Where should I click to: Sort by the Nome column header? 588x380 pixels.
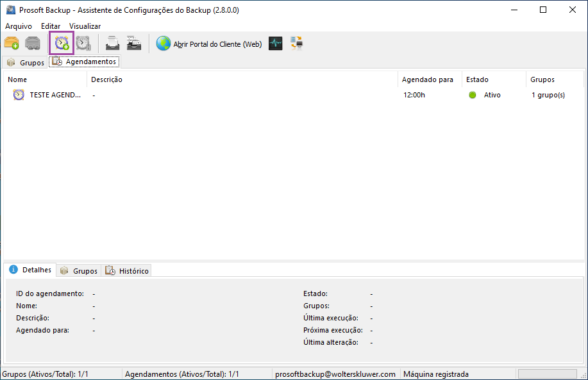[x=45, y=79]
